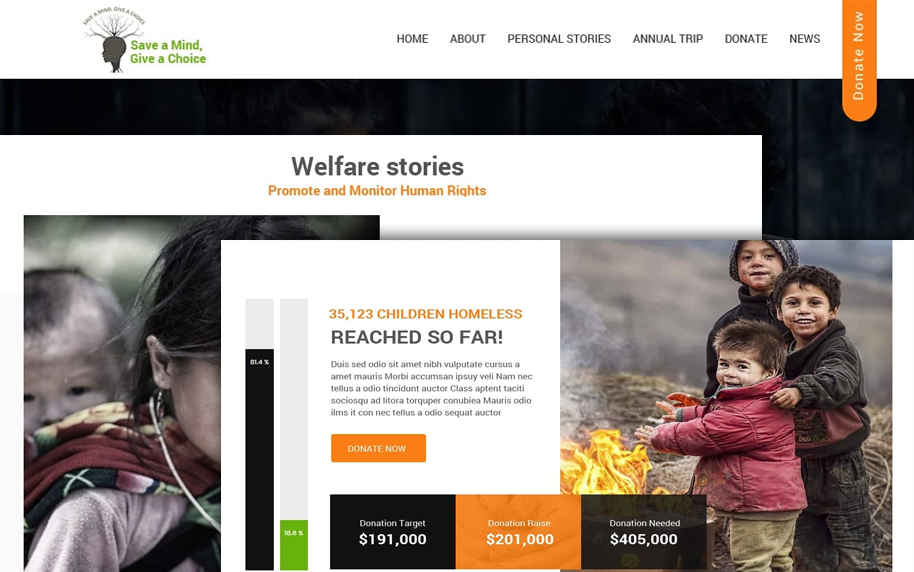This screenshot has width=914, height=572.
Task: Click the Save a Mind tree logo
Action: [145, 40]
